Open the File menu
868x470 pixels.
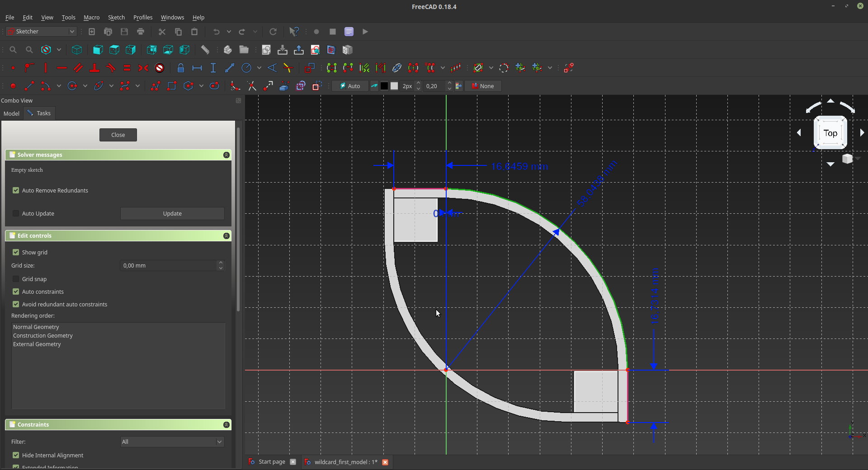point(9,17)
